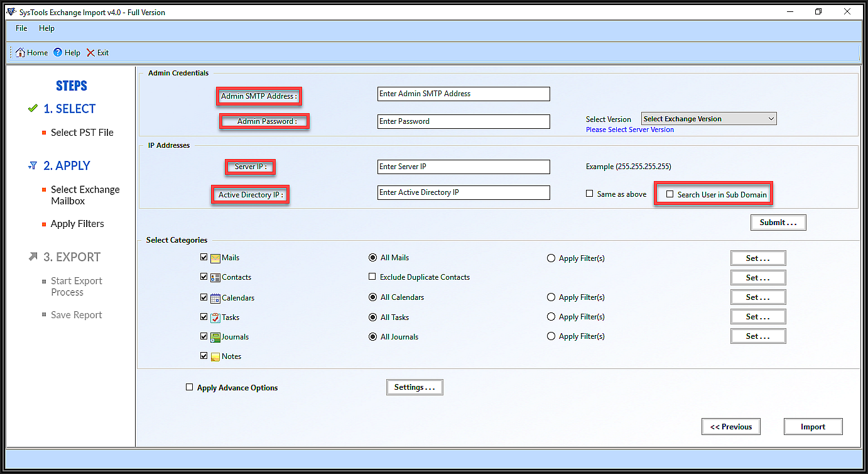Click the Notes yellow sticky icon
The image size is (868, 474).
(x=215, y=356)
